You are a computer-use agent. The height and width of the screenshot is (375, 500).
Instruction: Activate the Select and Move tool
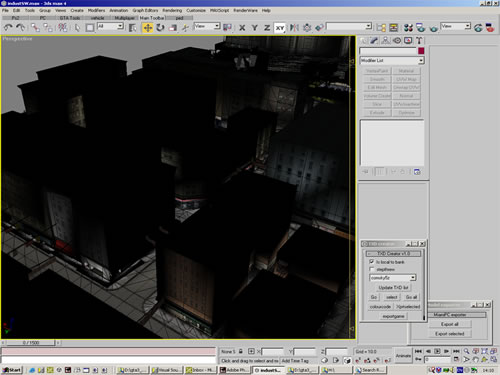tap(148, 27)
